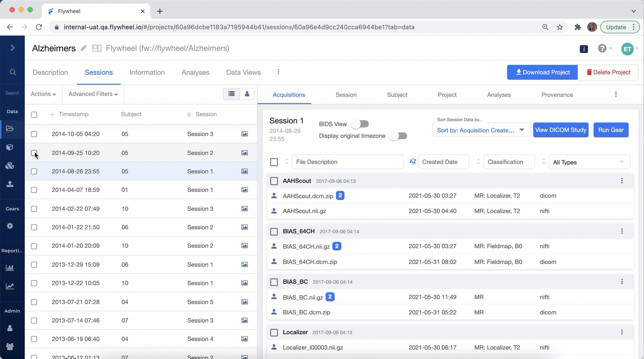Open the collections cube icon in the sidebar
644x359 pixels.
[10, 147]
